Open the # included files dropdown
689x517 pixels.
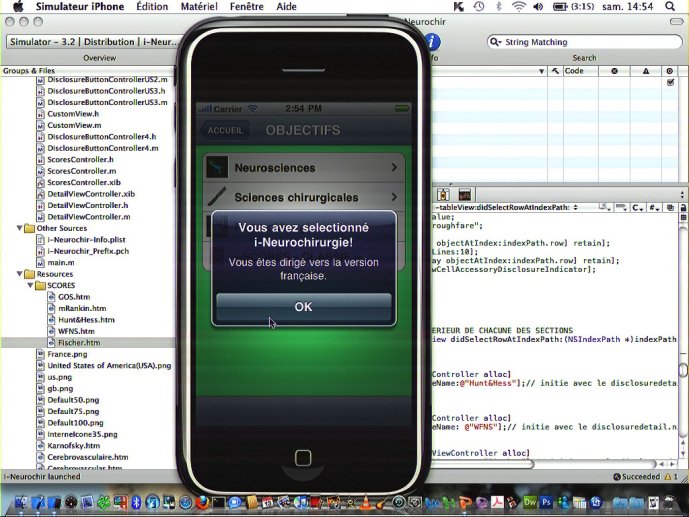pos(654,207)
